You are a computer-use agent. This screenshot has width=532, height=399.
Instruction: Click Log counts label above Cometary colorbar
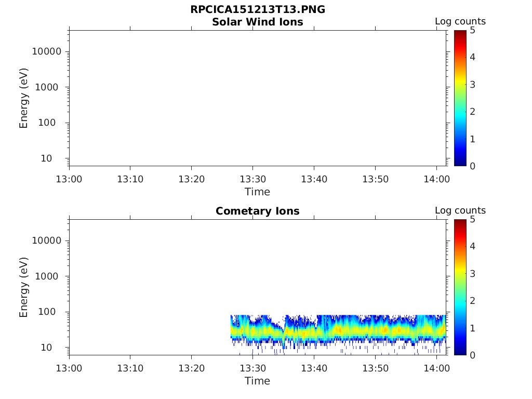[460, 210]
